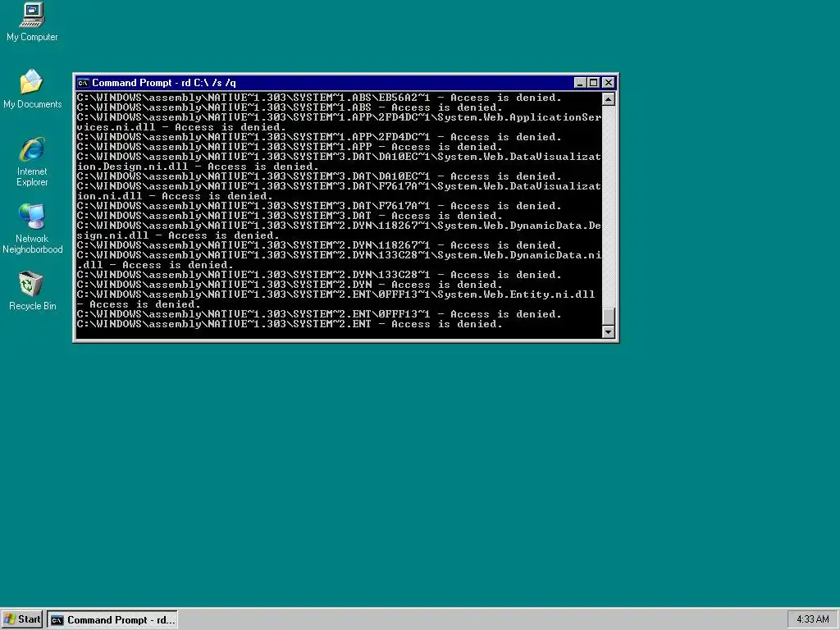Click the line 'ion.Design.ni.dll - Access is denied.'
Screen dimensions: 840x630
tap(198, 167)
